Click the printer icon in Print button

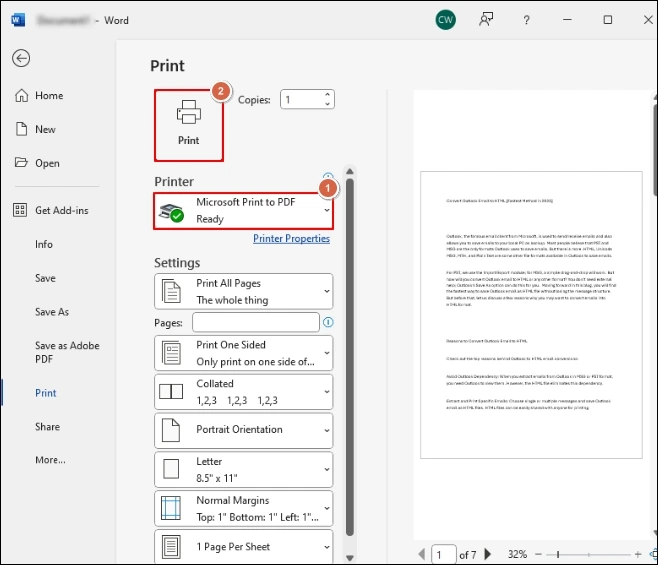point(189,112)
